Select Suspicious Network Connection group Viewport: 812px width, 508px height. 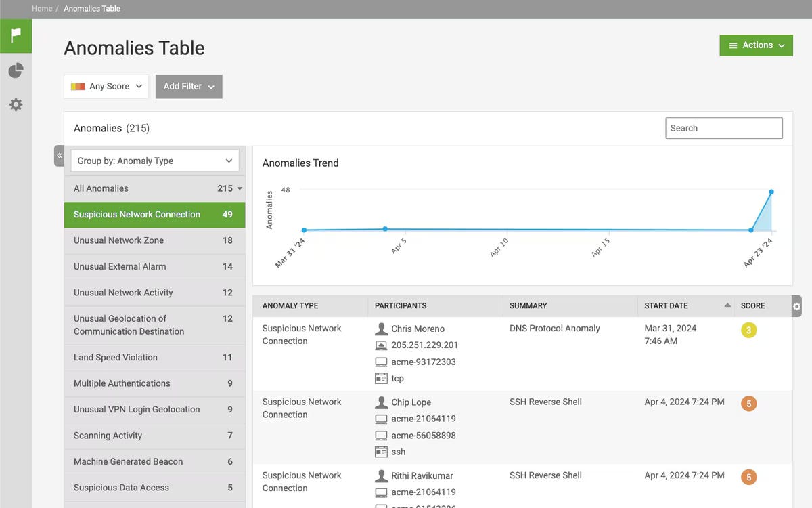(x=155, y=214)
